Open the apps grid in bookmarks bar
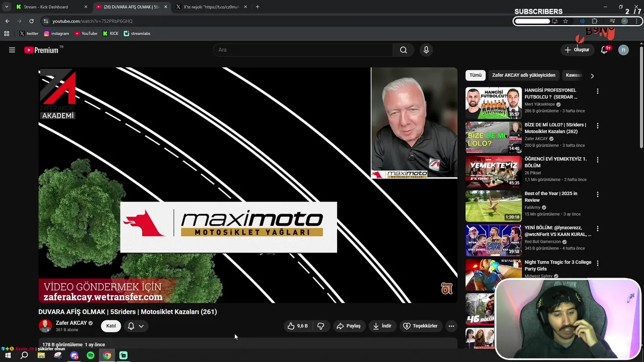The image size is (644, 362). tap(7, 34)
